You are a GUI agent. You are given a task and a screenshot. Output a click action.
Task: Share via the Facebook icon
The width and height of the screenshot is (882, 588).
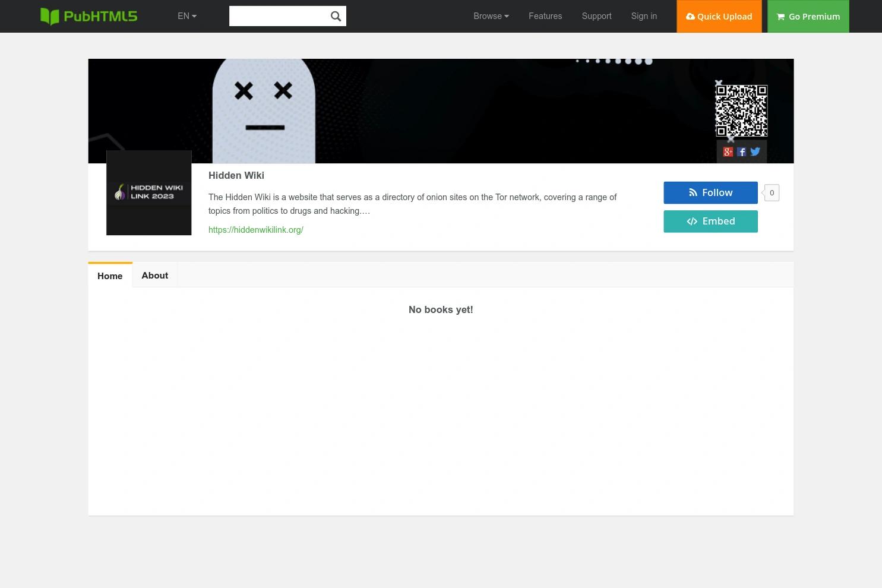coord(741,152)
